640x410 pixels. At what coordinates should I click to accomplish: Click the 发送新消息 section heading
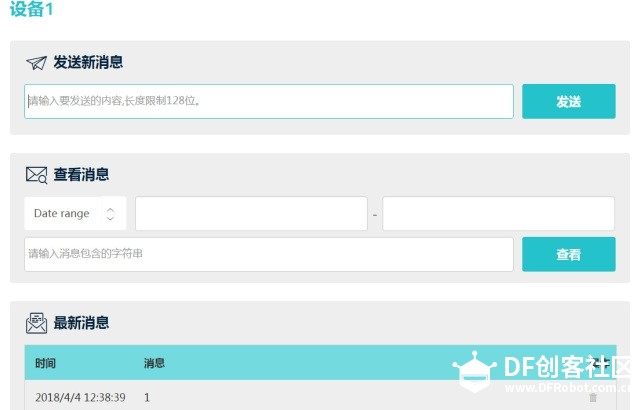tap(88, 62)
